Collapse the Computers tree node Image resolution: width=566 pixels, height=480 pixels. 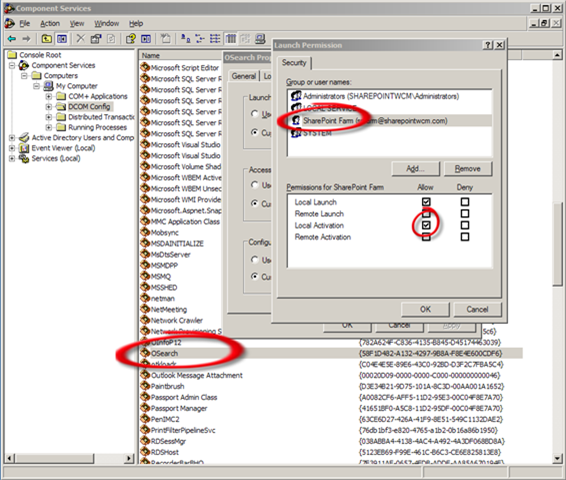point(24,76)
